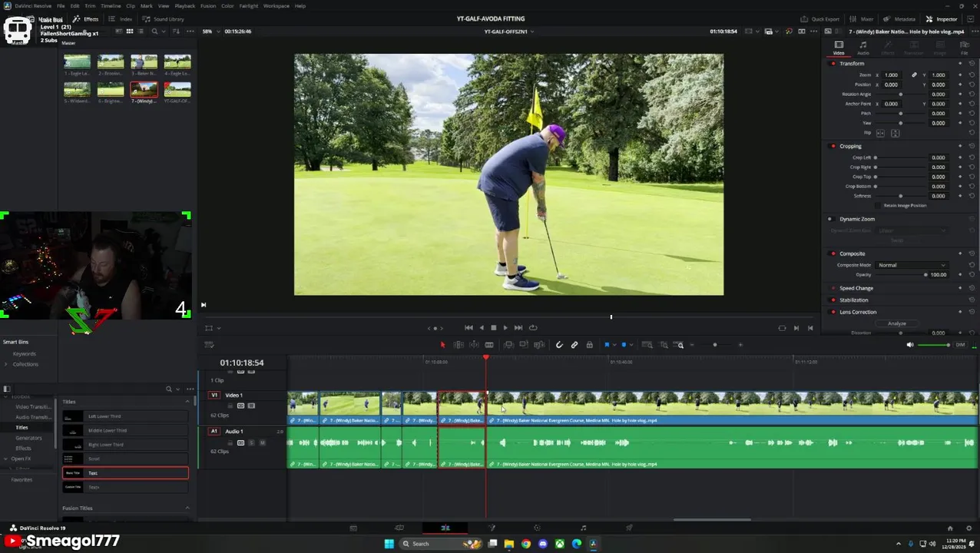
Task: Switch to the Audio tab in Inspector
Action: point(863,48)
